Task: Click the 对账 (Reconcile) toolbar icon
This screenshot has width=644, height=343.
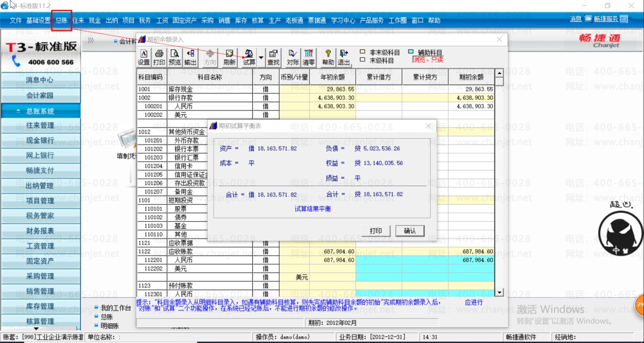Action: click(x=293, y=57)
